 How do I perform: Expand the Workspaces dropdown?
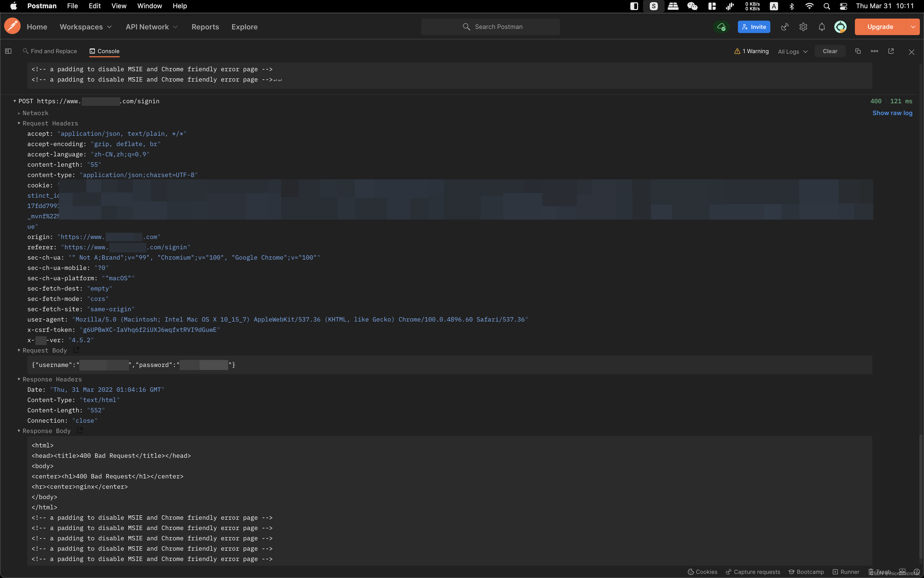[86, 27]
